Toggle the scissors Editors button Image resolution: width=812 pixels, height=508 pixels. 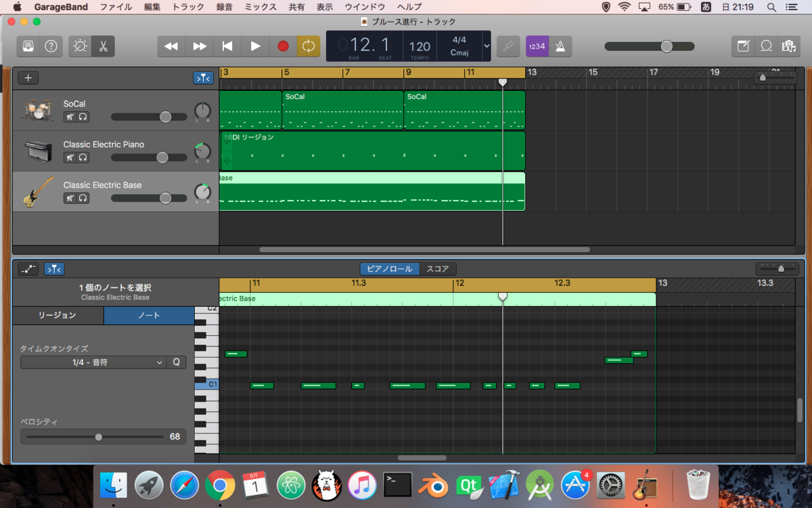[x=103, y=46]
